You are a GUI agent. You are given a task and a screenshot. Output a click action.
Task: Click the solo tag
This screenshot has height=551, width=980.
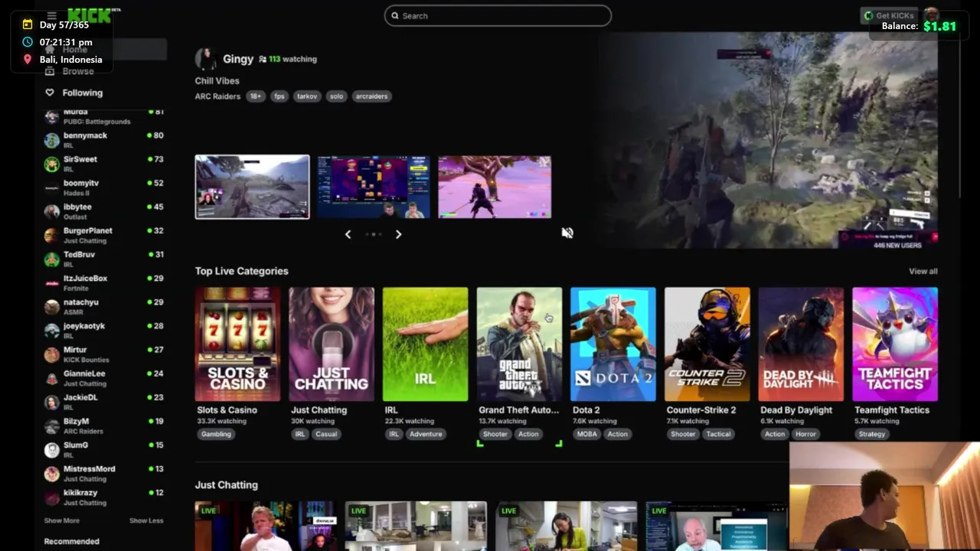click(x=336, y=96)
